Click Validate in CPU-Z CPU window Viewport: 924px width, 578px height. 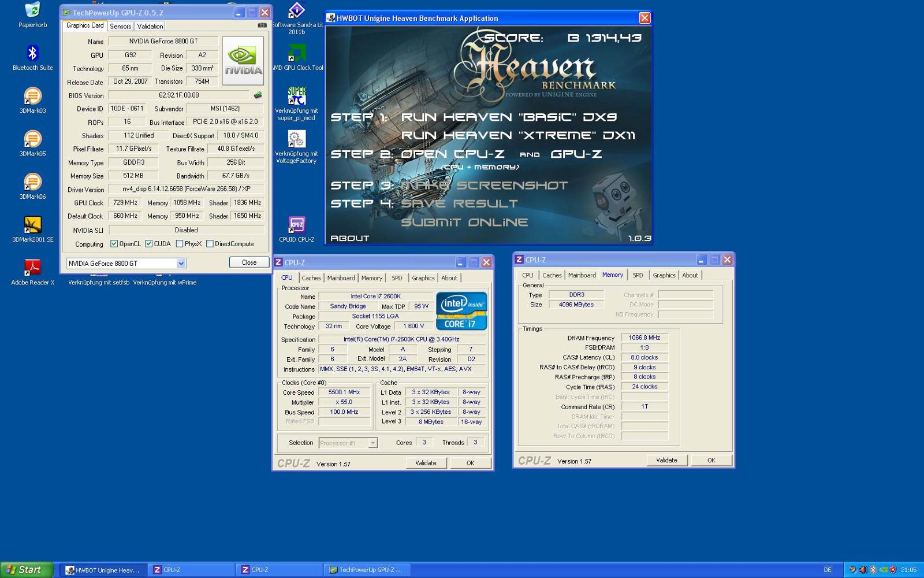pyautogui.click(x=426, y=463)
